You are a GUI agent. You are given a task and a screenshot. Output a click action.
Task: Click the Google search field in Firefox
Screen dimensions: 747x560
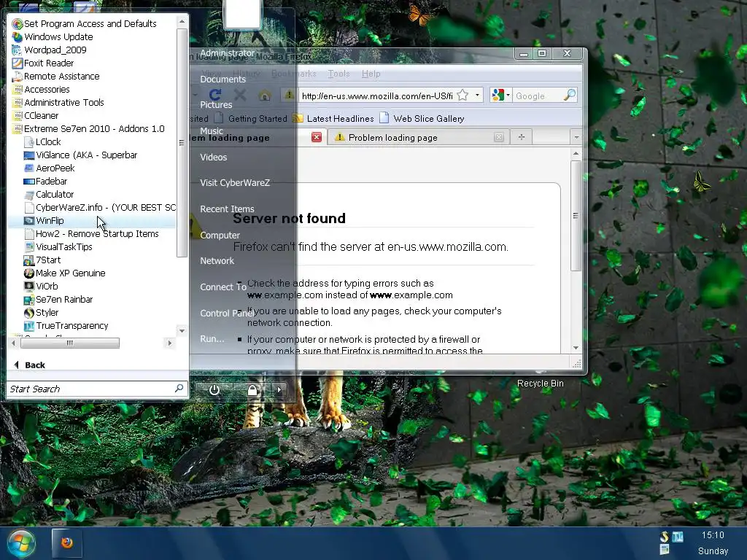(538, 96)
